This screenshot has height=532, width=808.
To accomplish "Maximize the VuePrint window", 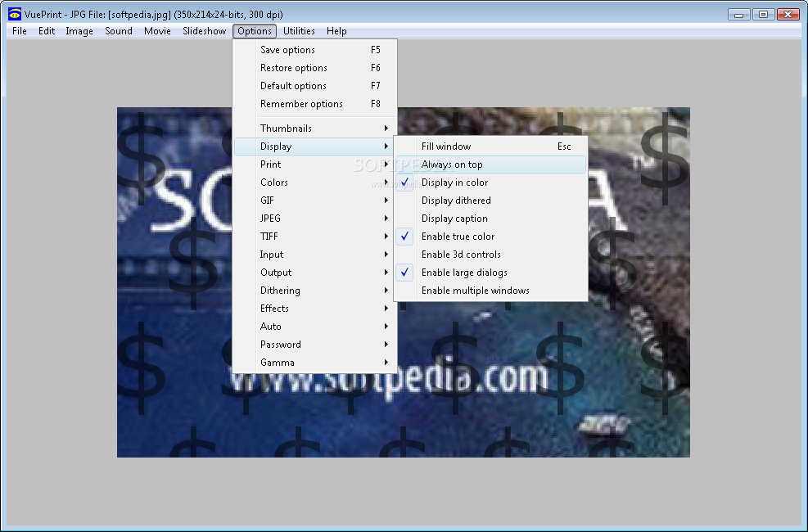I will point(763,15).
